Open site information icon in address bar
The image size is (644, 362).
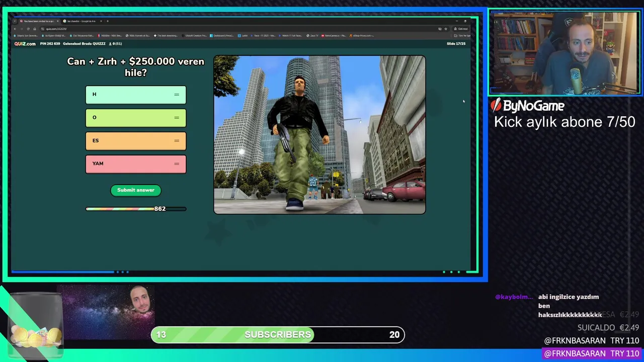click(42, 29)
